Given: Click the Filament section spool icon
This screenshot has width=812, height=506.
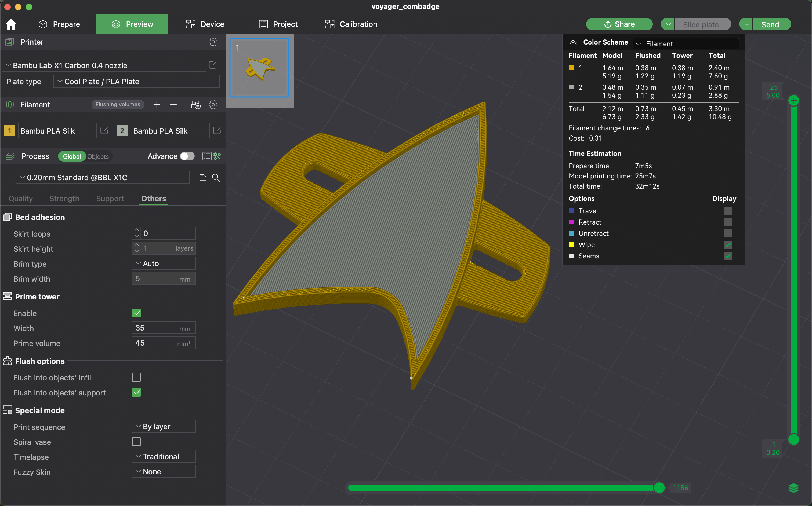Looking at the screenshot, I should click(x=10, y=105).
